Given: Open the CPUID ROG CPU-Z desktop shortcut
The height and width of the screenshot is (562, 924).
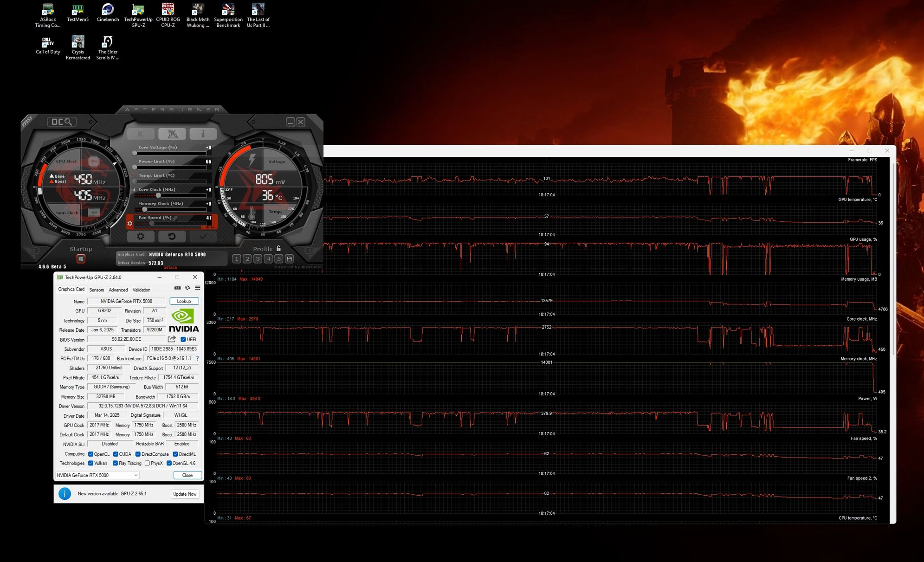Looking at the screenshot, I should click(x=168, y=15).
